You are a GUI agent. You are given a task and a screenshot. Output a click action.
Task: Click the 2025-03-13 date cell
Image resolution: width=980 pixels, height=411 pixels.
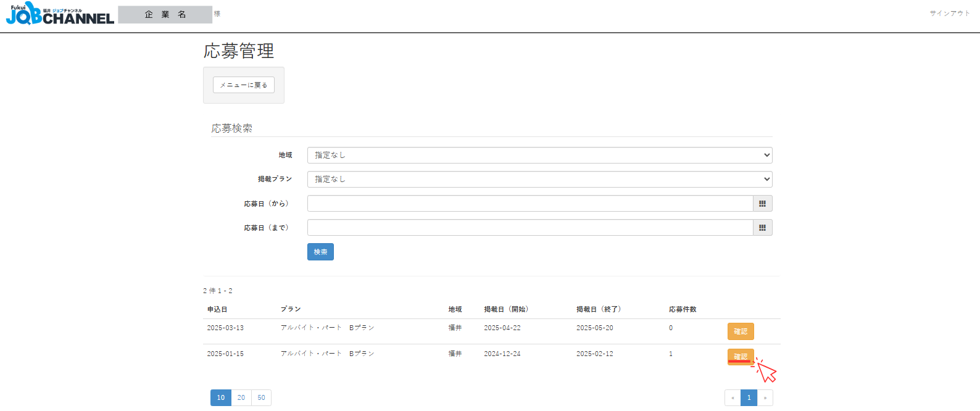click(x=225, y=328)
